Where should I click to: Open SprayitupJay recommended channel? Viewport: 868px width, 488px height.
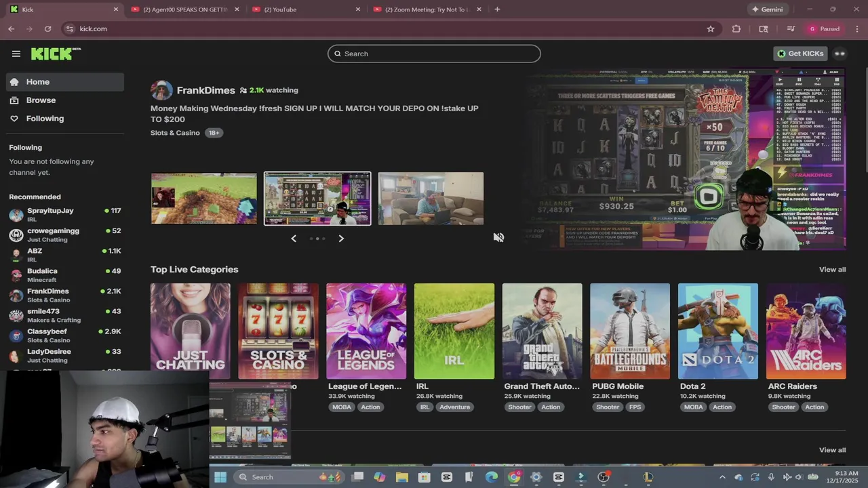65,215
